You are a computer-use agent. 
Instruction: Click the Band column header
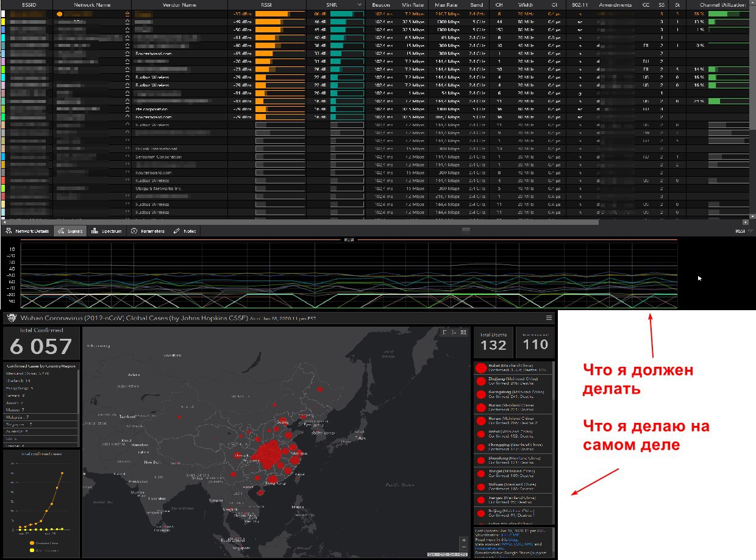pyautogui.click(x=477, y=4)
